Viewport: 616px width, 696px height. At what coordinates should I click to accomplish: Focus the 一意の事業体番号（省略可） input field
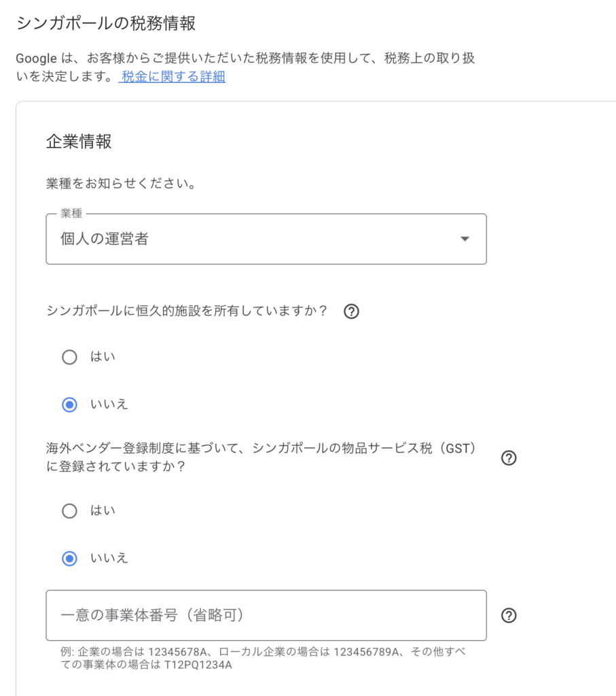(x=266, y=615)
